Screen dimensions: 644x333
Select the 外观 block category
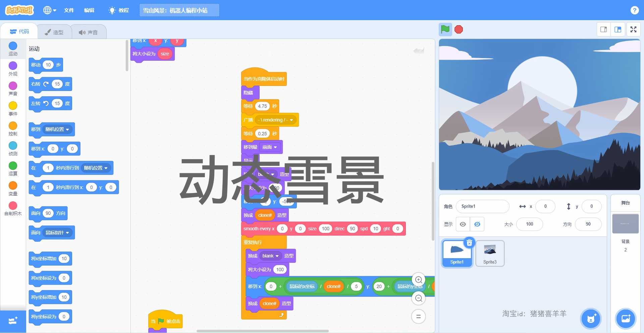tap(13, 69)
